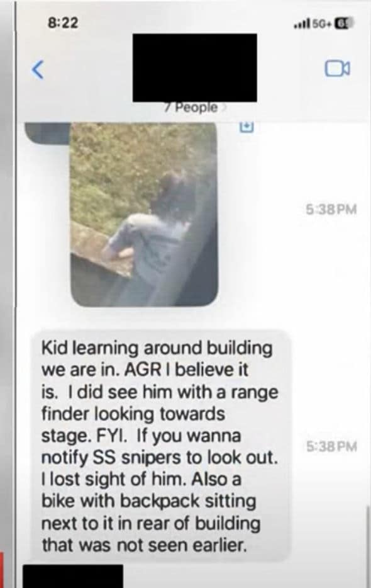Tap the battery indicator in status bar
Viewport: 371px width, 588px height.
point(343,24)
